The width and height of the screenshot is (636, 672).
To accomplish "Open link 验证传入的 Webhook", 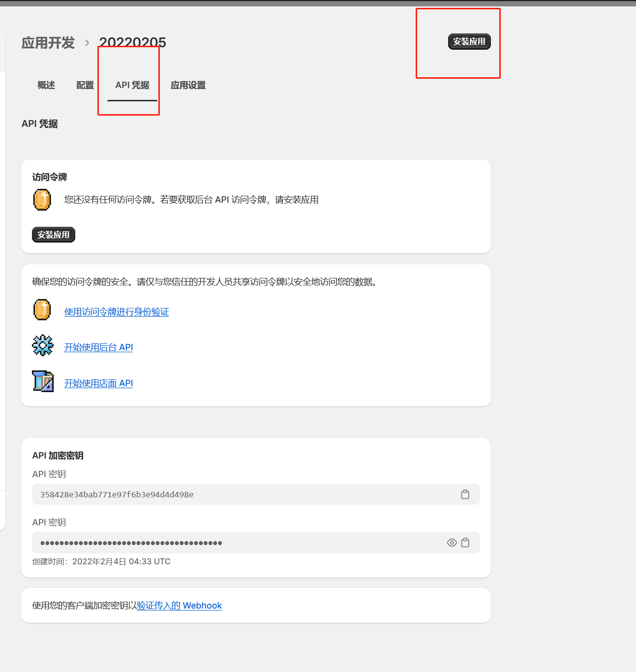I will 180,606.
